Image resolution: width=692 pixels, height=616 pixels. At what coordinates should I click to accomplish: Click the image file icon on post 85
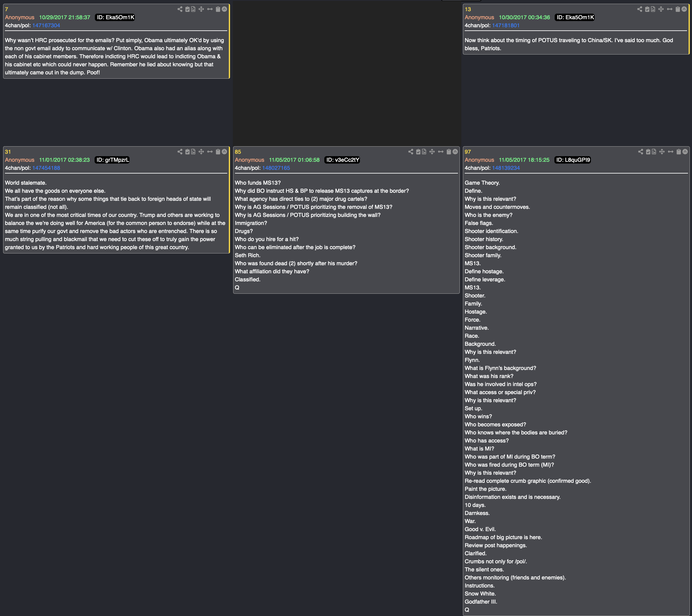point(424,152)
